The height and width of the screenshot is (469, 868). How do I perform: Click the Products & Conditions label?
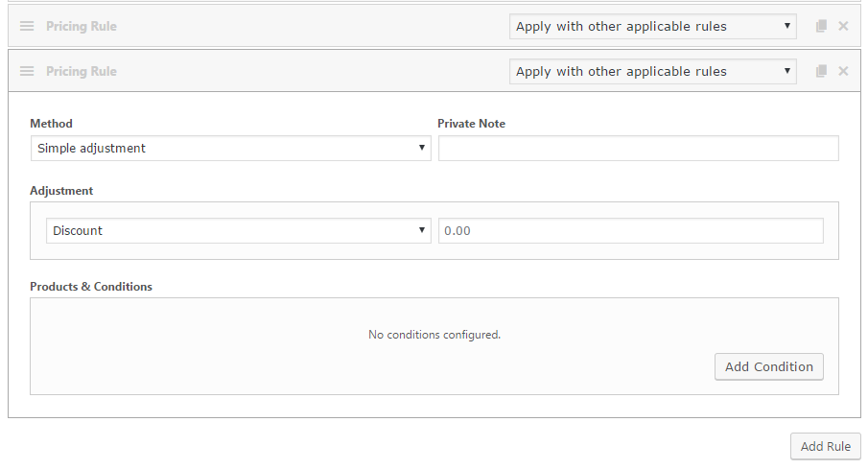click(91, 286)
